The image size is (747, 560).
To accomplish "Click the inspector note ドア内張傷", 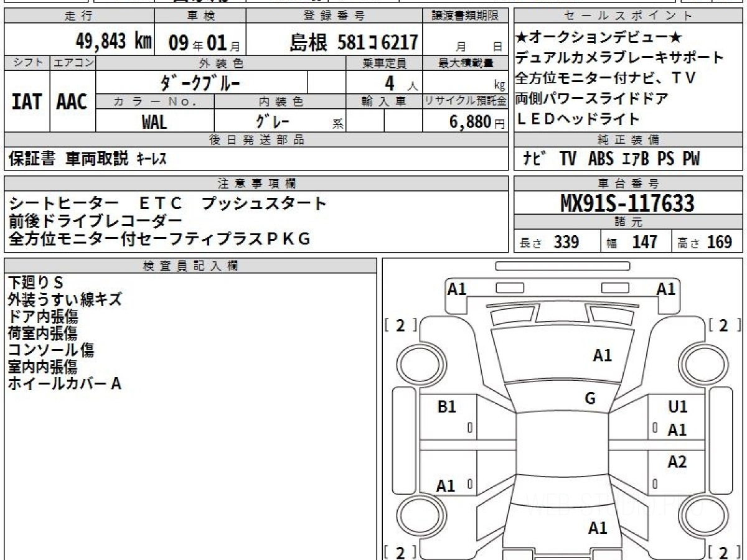I will coord(43,316).
